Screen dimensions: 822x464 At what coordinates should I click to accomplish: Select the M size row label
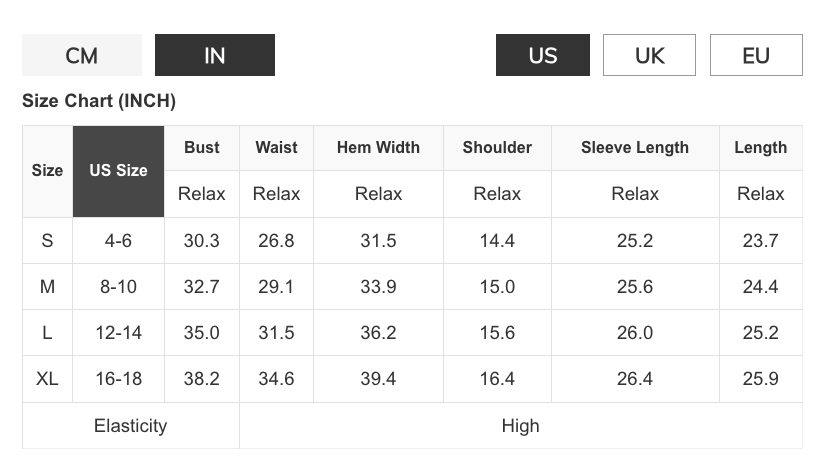click(x=47, y=287)
